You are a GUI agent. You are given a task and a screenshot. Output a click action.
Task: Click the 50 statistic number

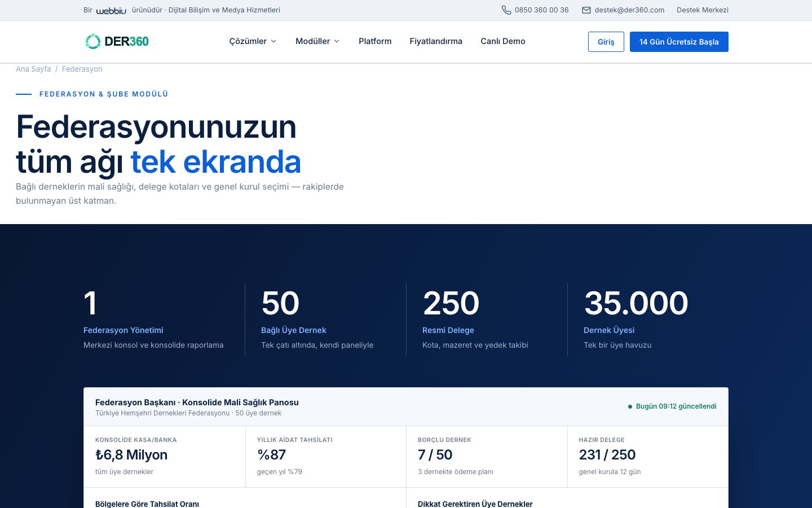coord(280,303)
